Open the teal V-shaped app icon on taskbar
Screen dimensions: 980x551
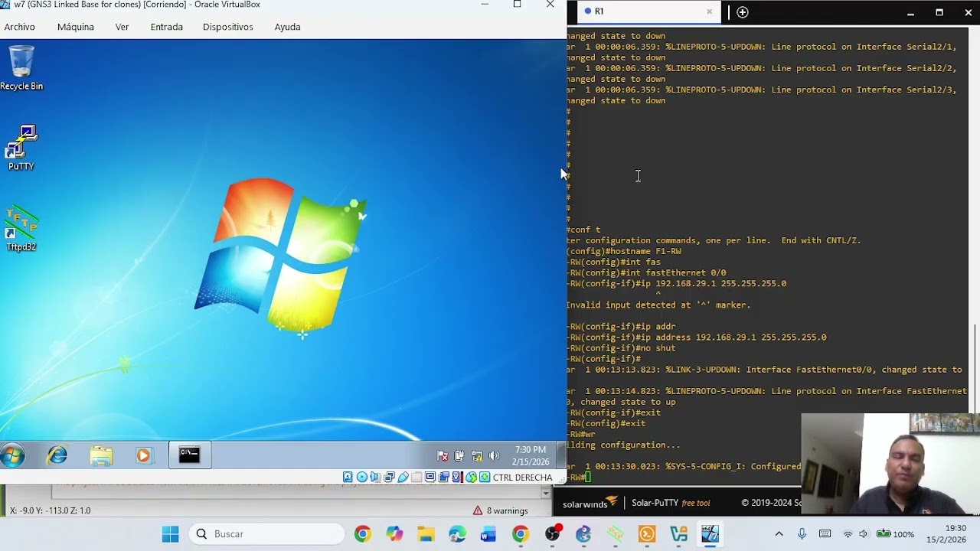[678, 533]
